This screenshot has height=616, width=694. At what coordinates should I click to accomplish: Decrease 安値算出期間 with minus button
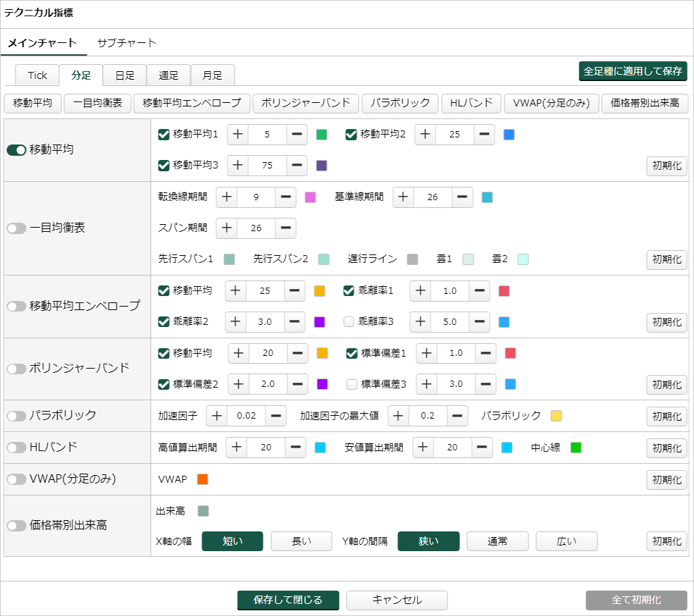pyautogui.click(x=482, y=448)
